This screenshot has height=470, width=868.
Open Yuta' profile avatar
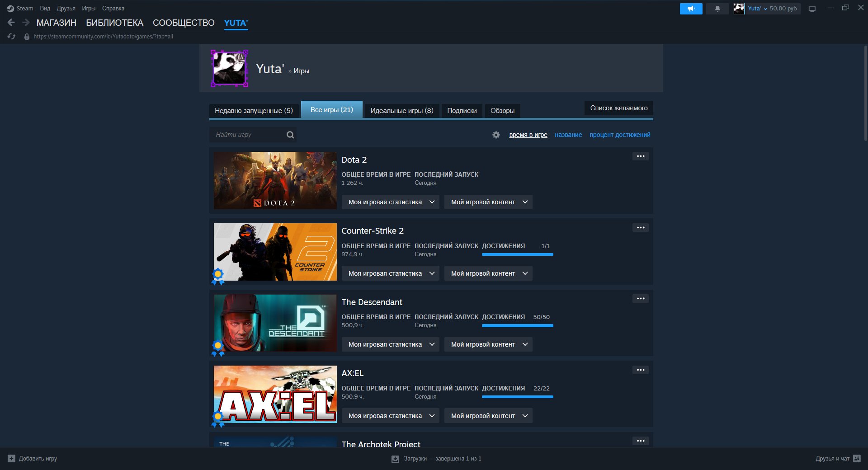[230, 68]
